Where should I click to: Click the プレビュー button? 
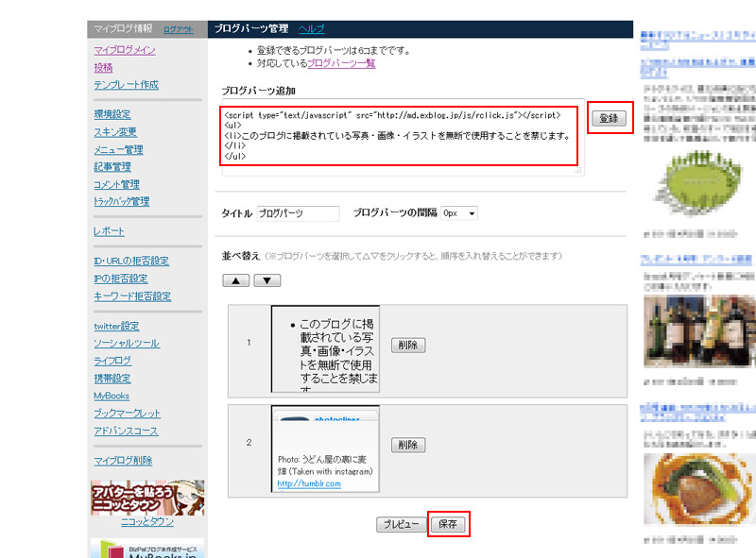point(401,524)
